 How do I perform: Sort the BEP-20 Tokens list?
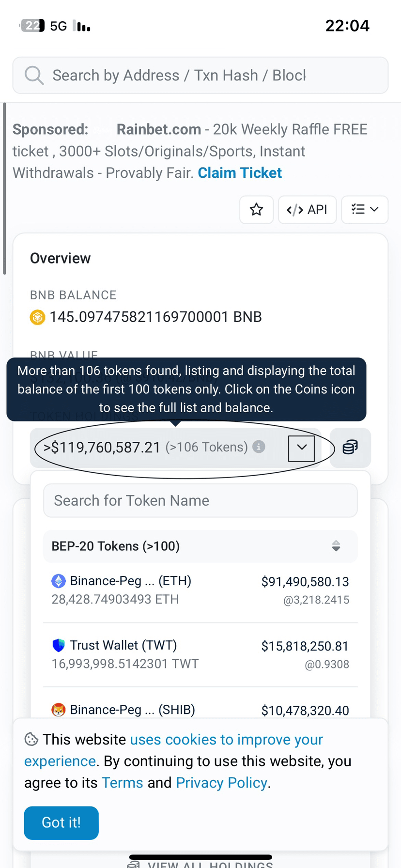point(336,546)
